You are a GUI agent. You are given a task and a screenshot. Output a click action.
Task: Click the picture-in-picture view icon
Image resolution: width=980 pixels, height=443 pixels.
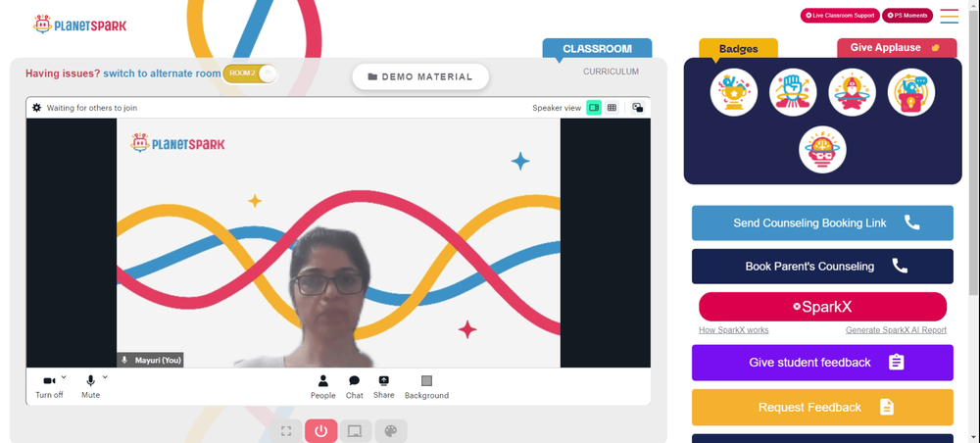click(638, 108)
